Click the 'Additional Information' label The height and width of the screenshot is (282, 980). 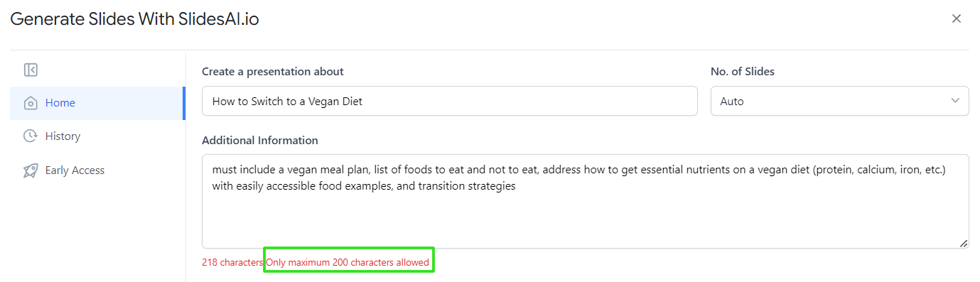tap(260, 141)
